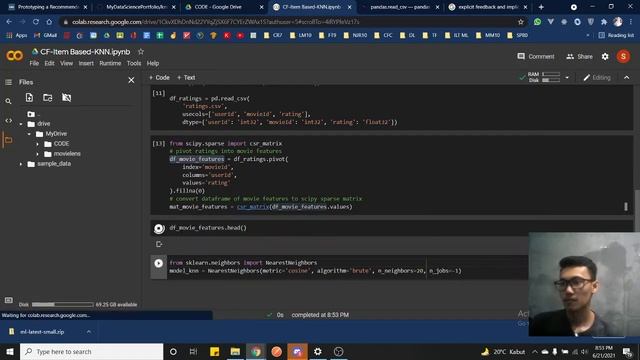640x360 pixels.
Task: Go back in browser history
Action: (9, 22)
